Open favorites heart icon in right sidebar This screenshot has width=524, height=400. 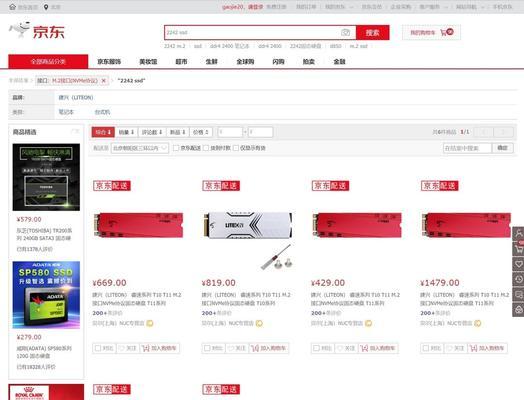tap(519, 264)
